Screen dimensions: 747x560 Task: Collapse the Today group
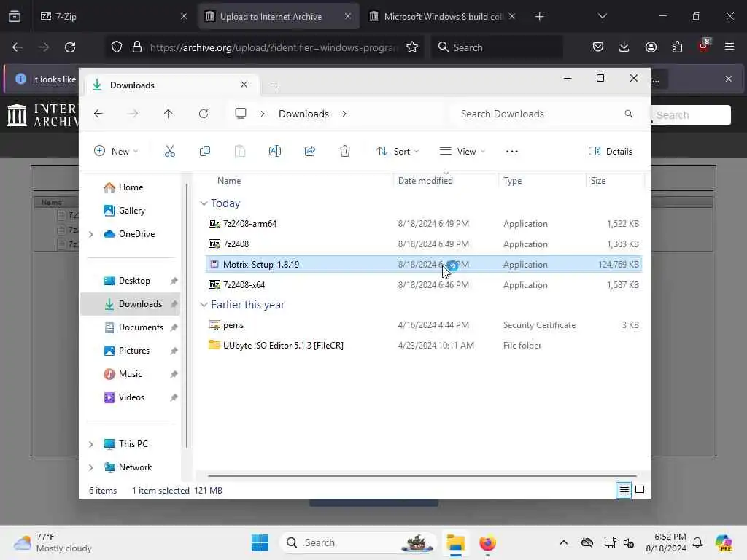click(204, 203)
